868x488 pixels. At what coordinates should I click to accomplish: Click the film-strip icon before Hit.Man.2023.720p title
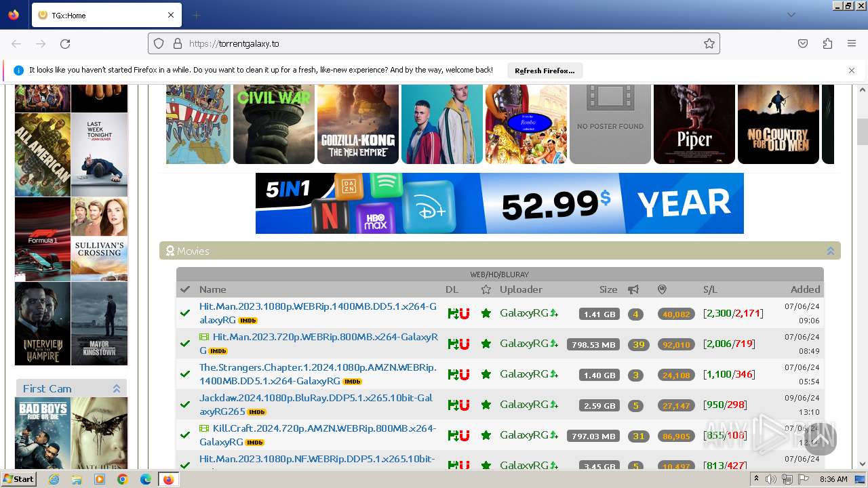[204, 337]
